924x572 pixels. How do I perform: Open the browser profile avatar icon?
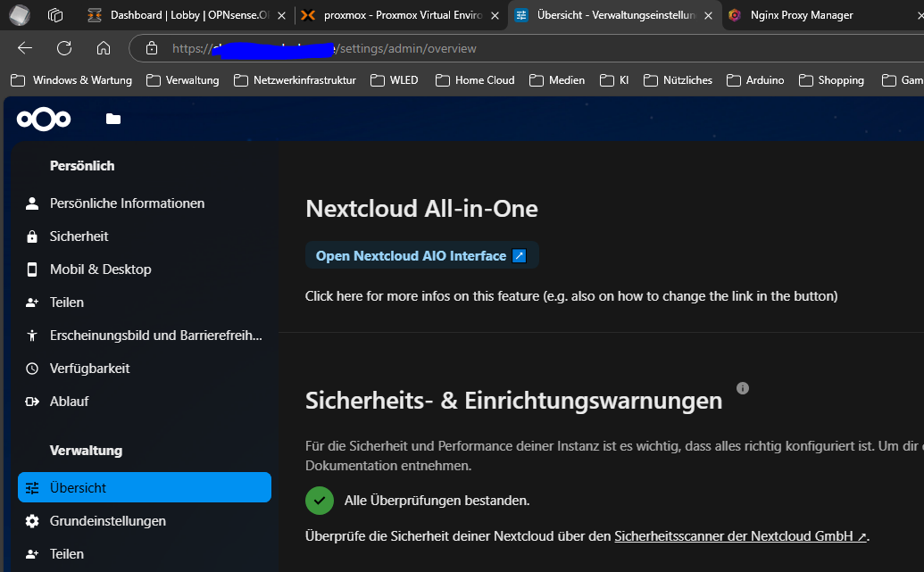click(19, 15)
